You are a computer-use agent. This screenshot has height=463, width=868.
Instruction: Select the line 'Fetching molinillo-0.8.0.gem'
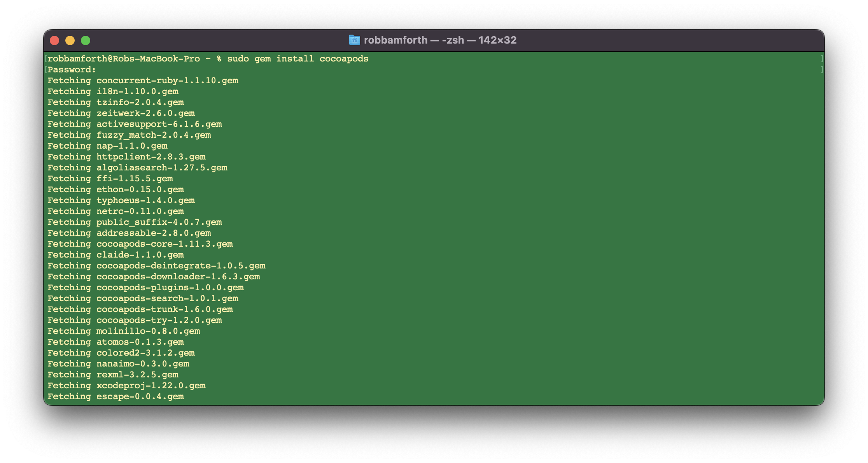point(124,331)
